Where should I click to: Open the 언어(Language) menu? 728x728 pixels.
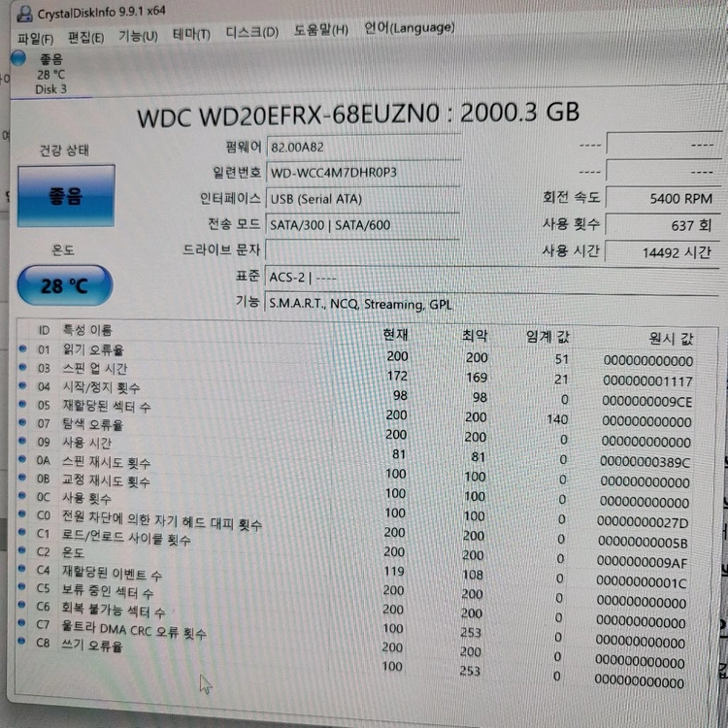click(x=409, y=28)
